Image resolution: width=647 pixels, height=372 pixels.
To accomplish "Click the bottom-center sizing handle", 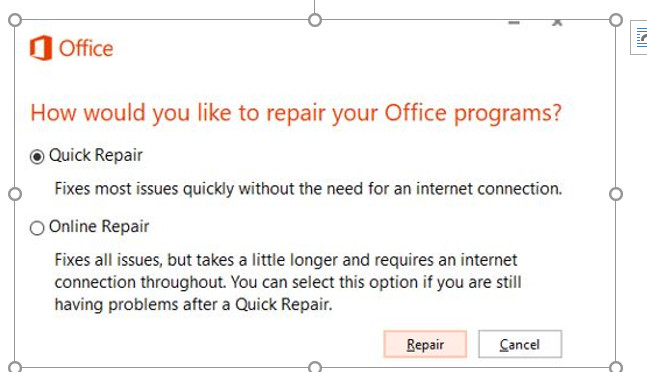I will point(315,367).
